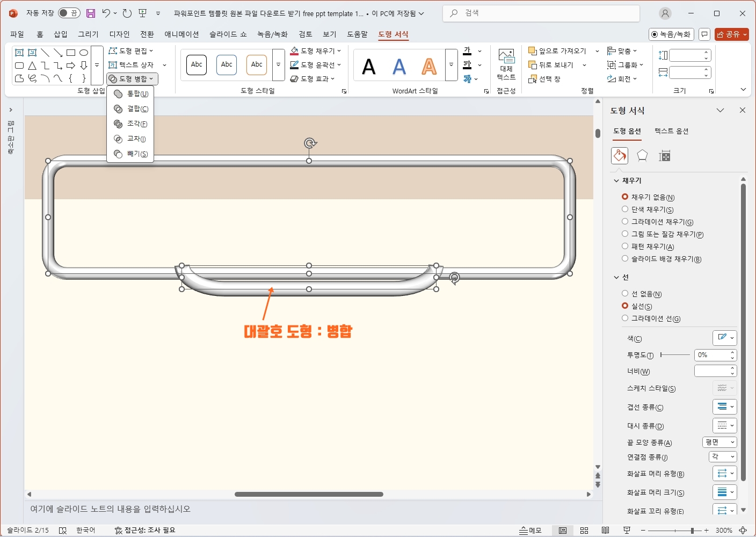The height and width of the screenshot is (537, 756).
Task: Select the Effects pentagon icon
Action: [642, 156]
